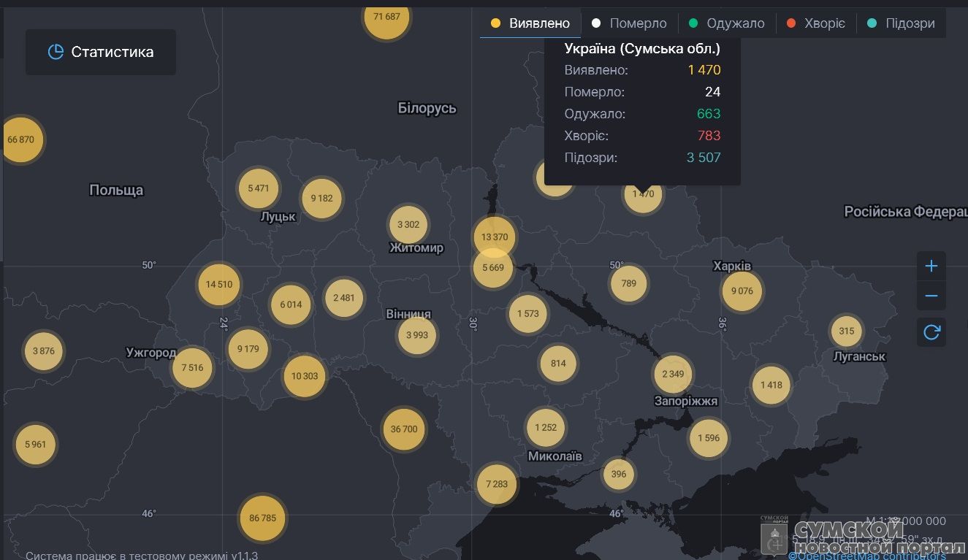Click the OpenStreetMap contributors link

tap(866, 556)
